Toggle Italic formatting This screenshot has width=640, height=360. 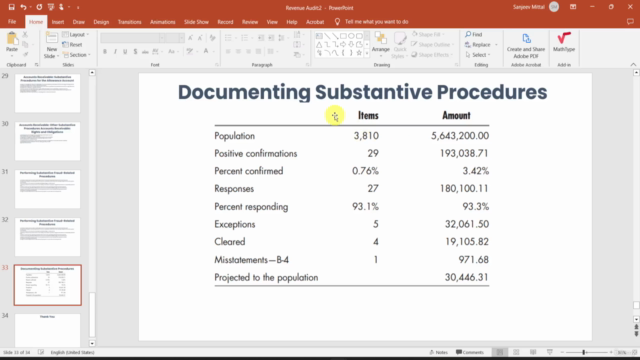coord(115,51)
